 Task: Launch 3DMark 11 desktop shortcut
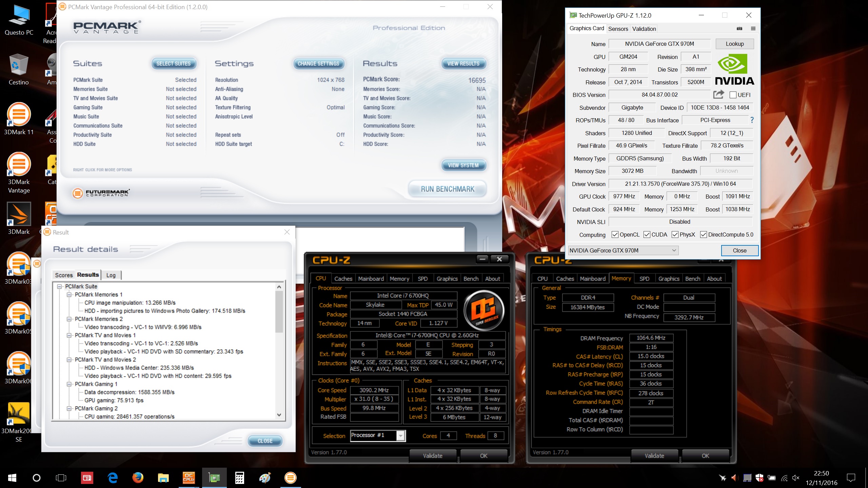tap(19, 119)
